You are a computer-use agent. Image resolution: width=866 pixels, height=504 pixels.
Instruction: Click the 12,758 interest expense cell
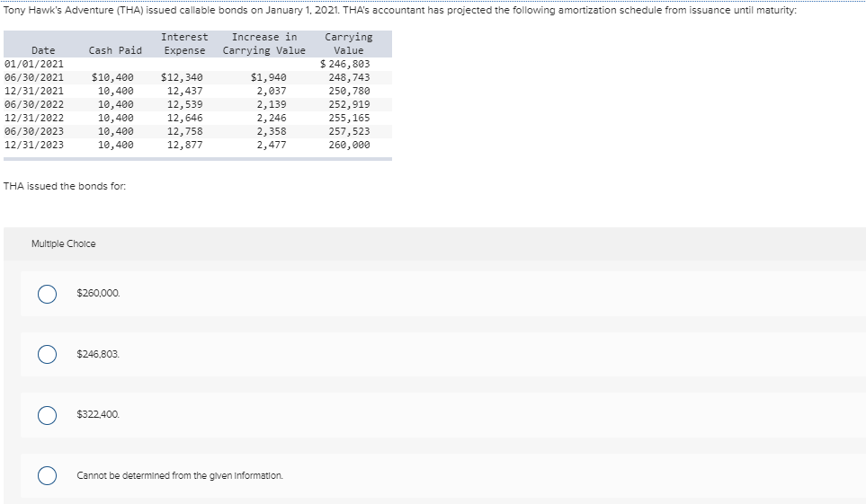coord(185,131)
